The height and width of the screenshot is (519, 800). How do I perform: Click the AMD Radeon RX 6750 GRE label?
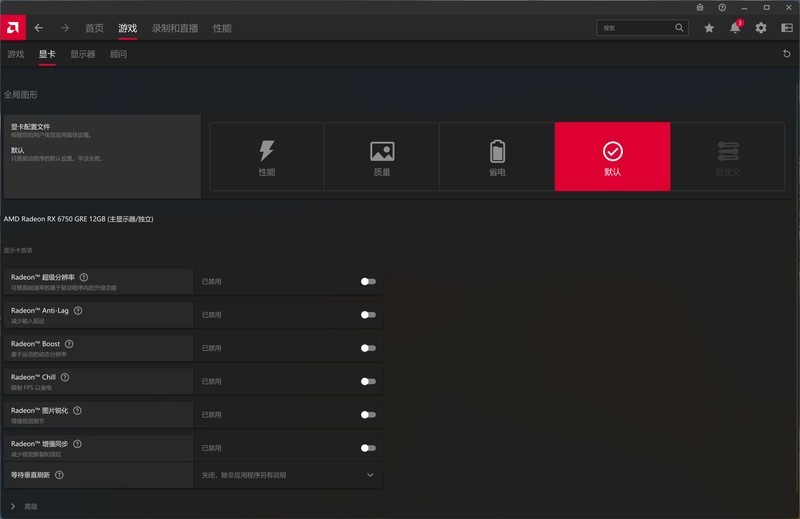pos(79,219)
